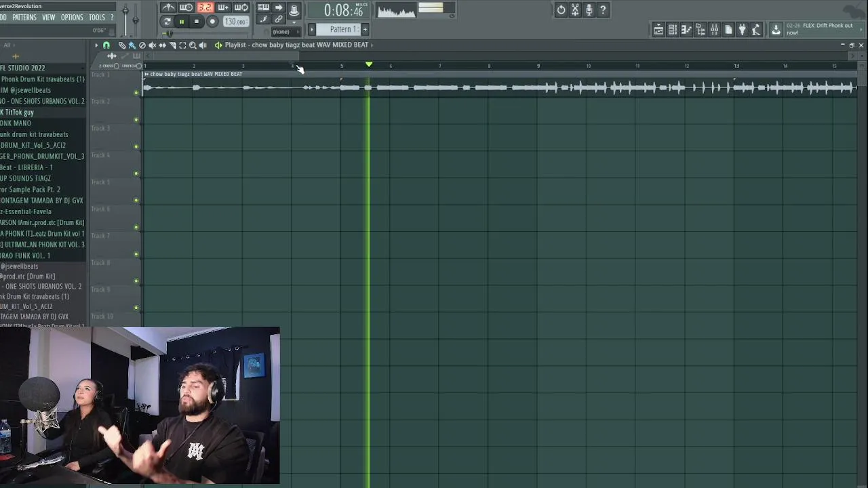The height and width of the screenshot is (488, 868).
Task: Add new pattern with plus button
Action: [x=365, y=29]
